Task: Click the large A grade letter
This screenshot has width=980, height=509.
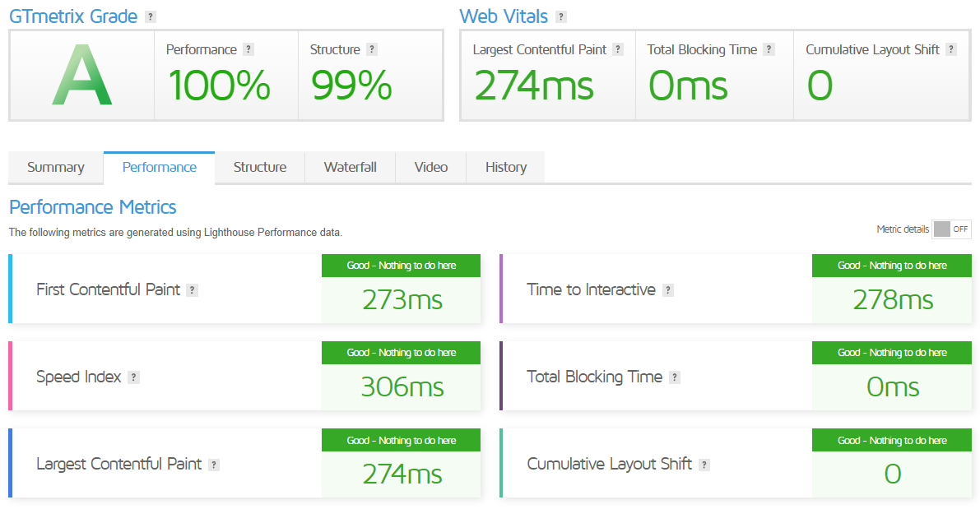Action: (x=82, y=74)
